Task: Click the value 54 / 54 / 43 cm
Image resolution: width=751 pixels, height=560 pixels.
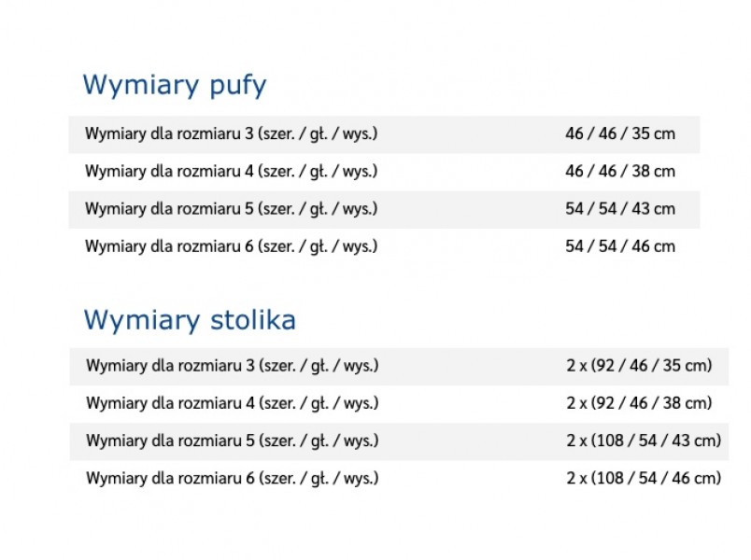Action: click(x=620, y=209)
